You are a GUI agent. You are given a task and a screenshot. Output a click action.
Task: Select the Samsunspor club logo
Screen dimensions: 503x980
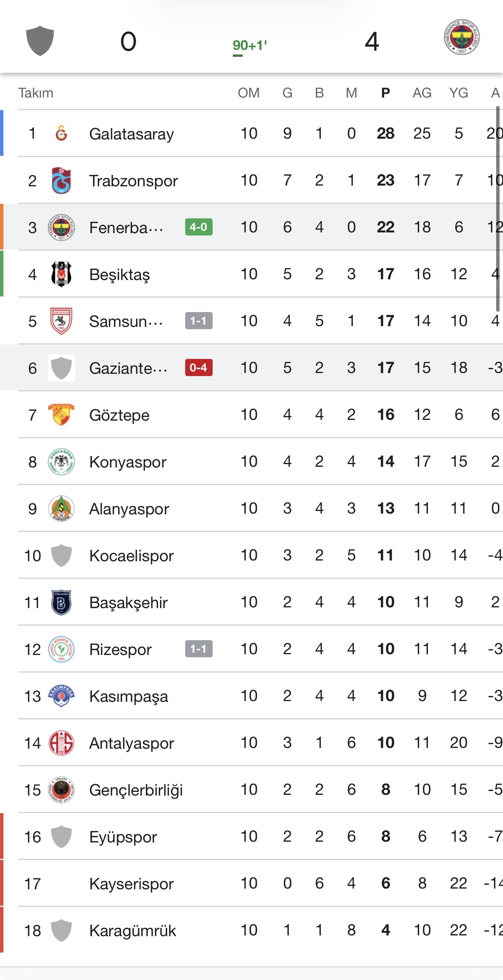tap(61, 321)
